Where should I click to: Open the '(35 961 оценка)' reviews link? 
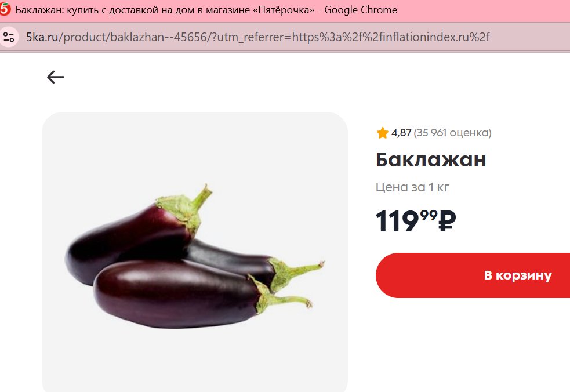pos(453,133)
